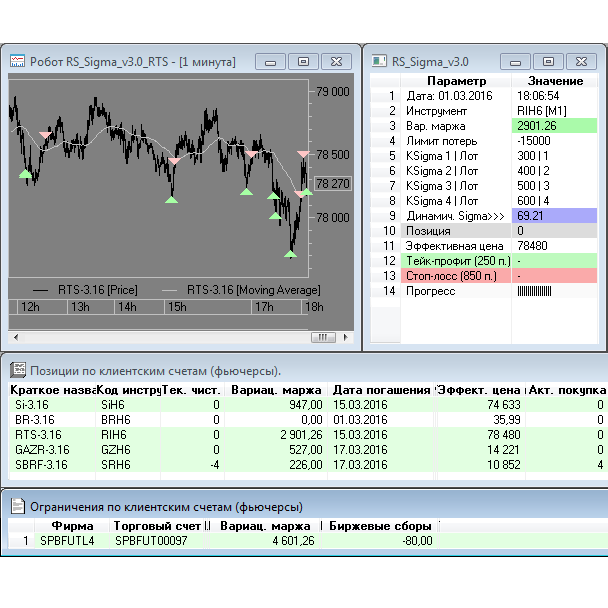Viewport: 608px width, 608px height.
Task: Maximize the RS_Sigma chart window
Action: click(304, 61)
